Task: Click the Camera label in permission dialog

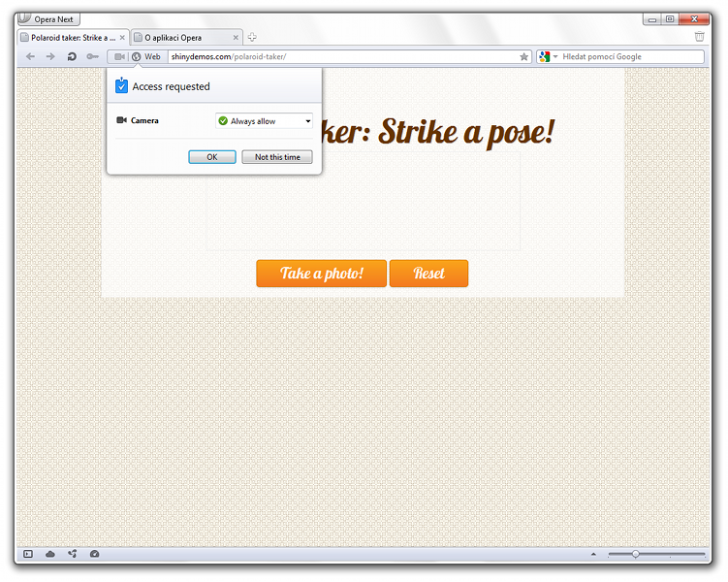Action: 144,120
